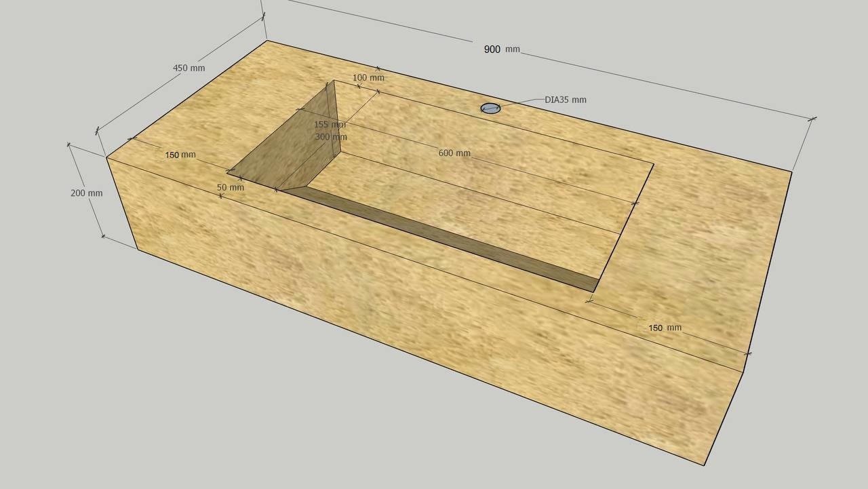Select the 900 mm length dimension label
This screenshot has width=868, height=489.
point(501,50)
